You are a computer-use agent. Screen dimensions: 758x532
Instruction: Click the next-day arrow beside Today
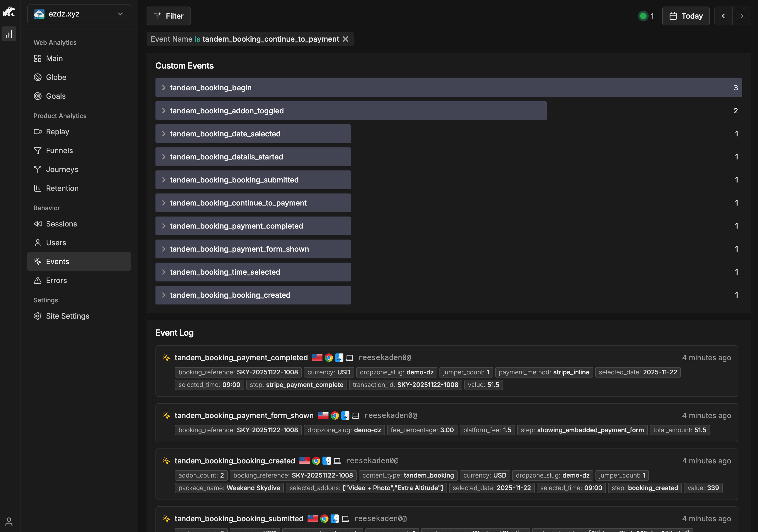click(742, 15)
